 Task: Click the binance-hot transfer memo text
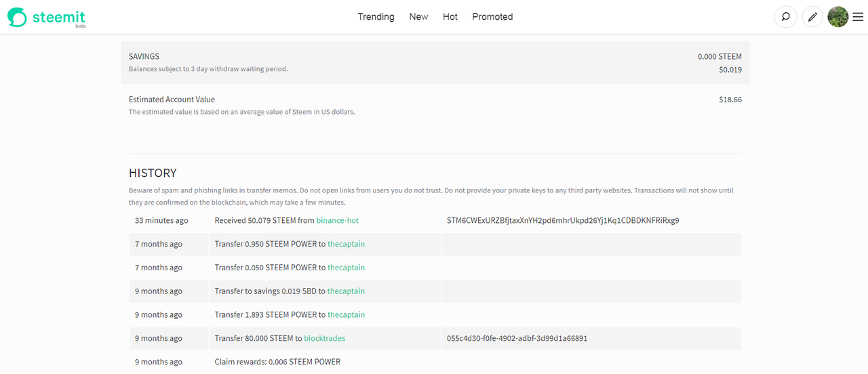[x=563, y=220]
